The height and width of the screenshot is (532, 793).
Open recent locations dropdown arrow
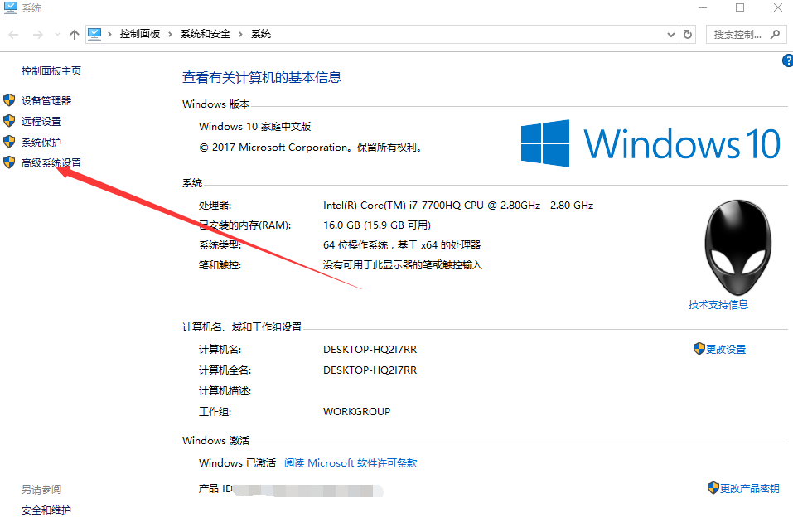(57, 34)
